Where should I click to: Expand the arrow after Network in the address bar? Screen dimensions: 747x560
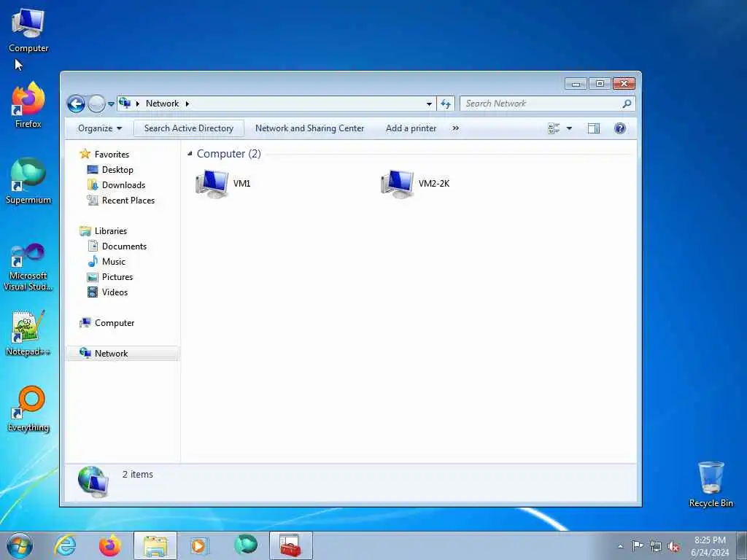pyautogui.click(x=187, y=104)
